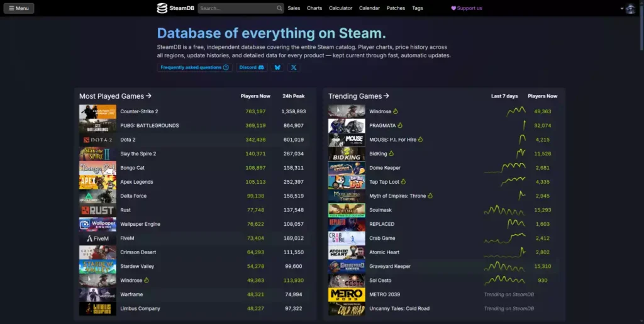The width and height of the screenshot is (644, 324).
Task: Open the Tags page
Action: (418, 8)
